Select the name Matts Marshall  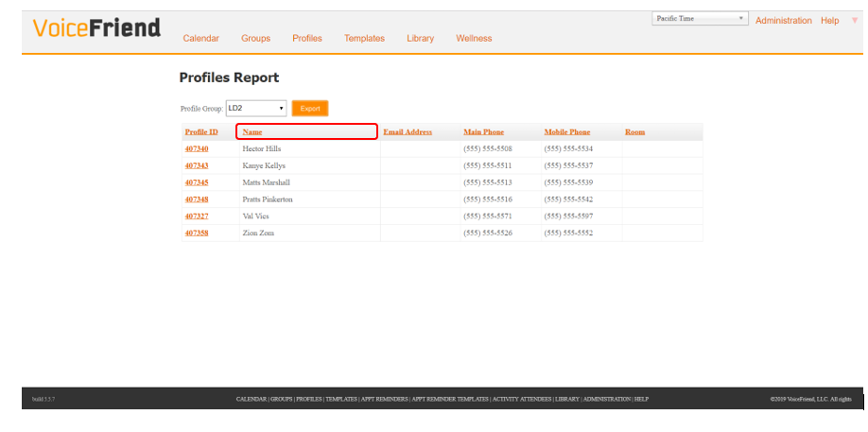267,182
